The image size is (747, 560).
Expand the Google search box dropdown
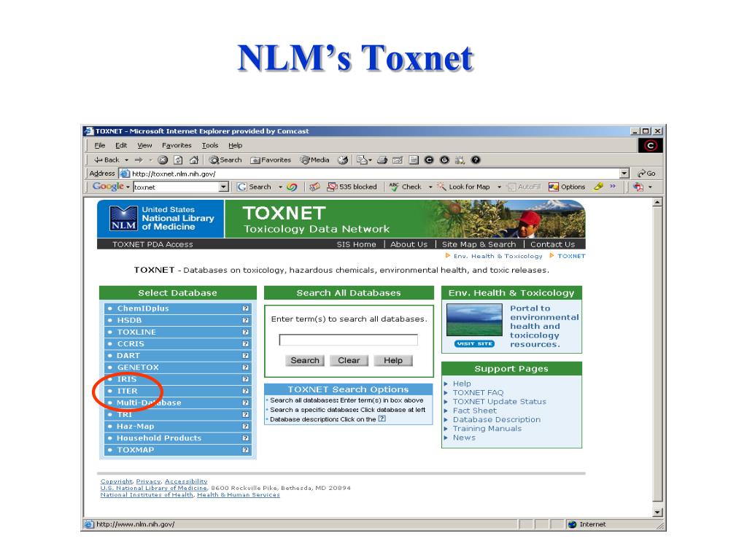pyautogui.click(x=223, y=187)
